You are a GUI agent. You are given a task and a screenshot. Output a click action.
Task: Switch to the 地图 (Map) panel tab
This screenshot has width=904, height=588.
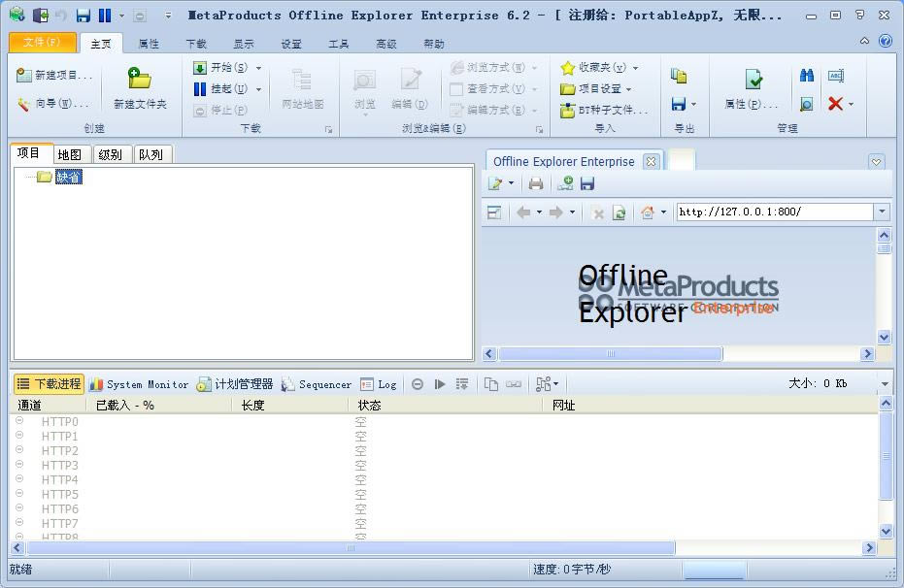(x=70, y=154)
